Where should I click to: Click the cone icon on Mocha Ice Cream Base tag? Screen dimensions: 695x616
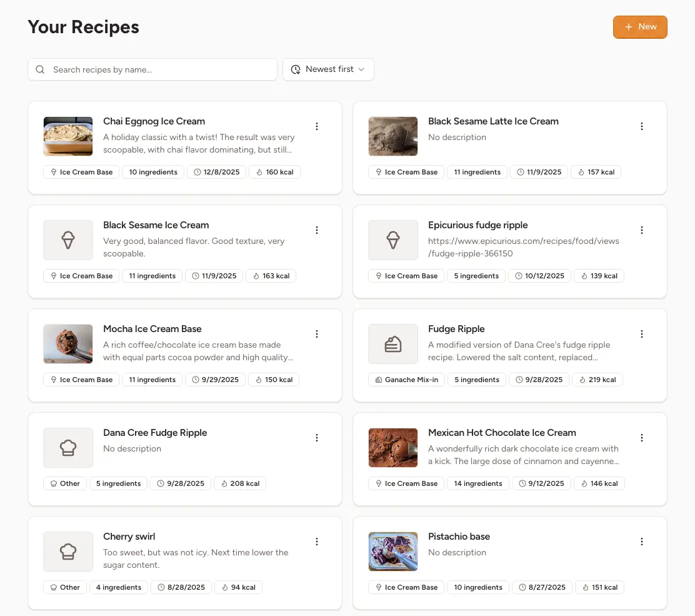[x=54, y=380]
